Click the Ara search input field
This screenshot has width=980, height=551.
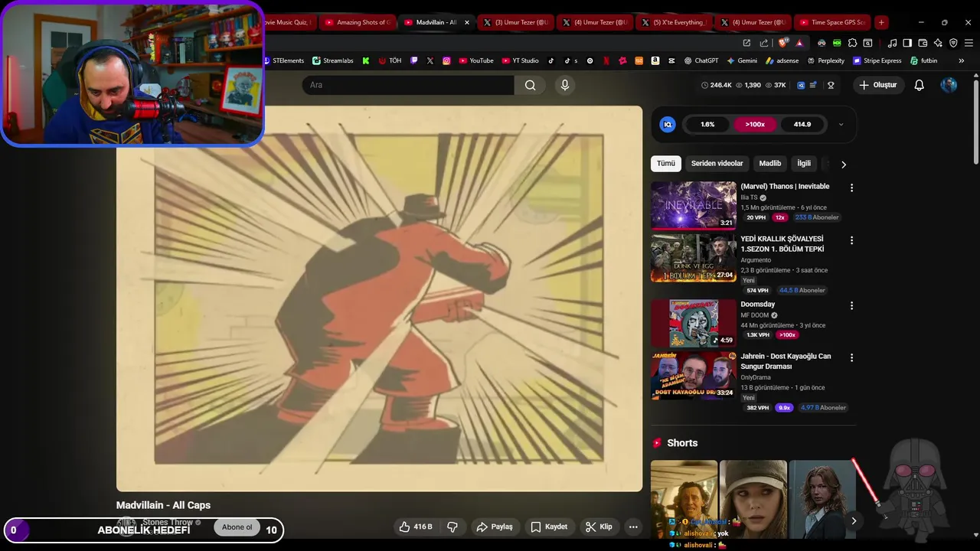[x=408, y=85]
